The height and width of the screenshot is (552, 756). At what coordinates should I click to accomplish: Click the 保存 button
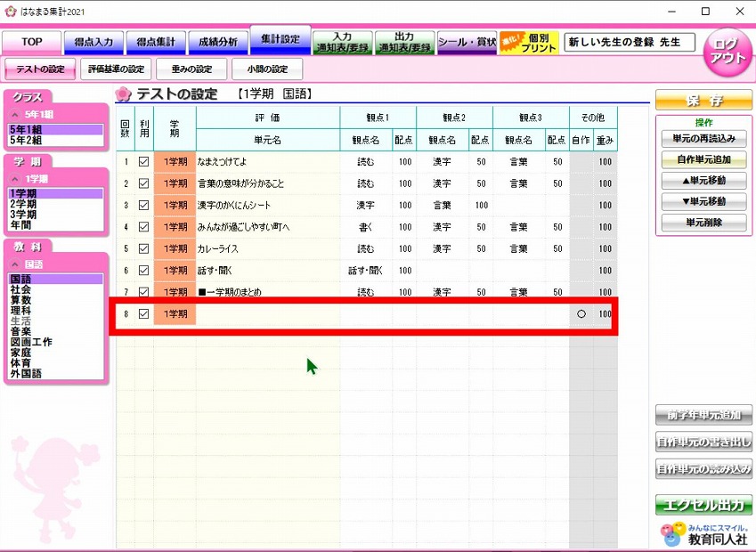(x=703, y=101)
